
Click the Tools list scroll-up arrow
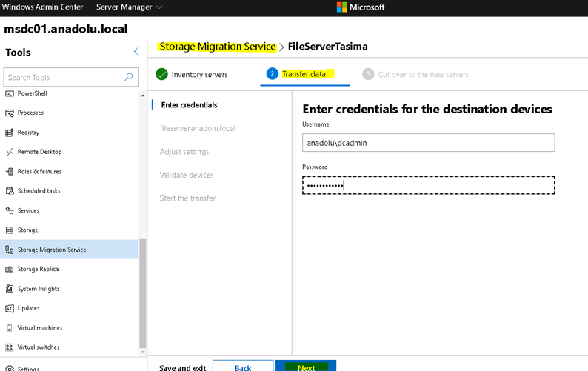pos(142,96)
